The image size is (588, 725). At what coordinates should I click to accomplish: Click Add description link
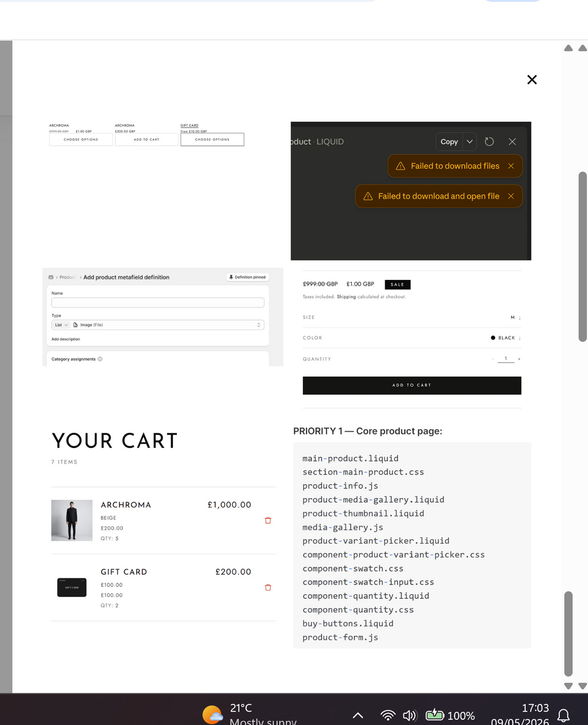66,339
